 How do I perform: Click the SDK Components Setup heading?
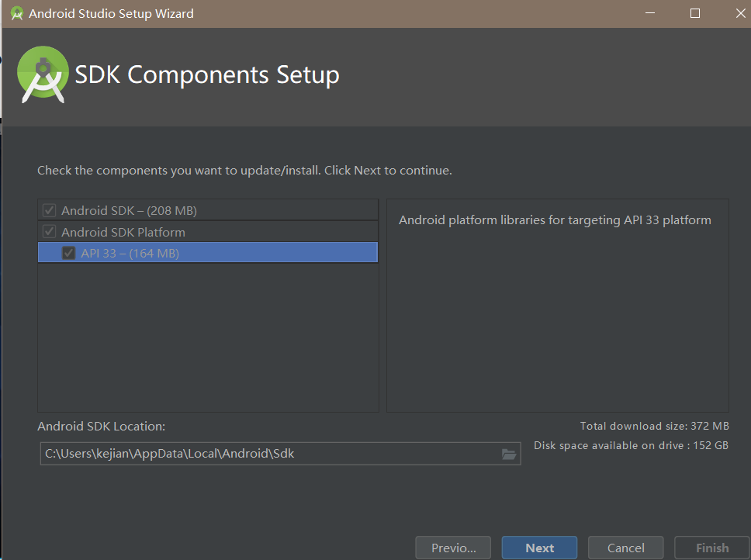point(207,75)
